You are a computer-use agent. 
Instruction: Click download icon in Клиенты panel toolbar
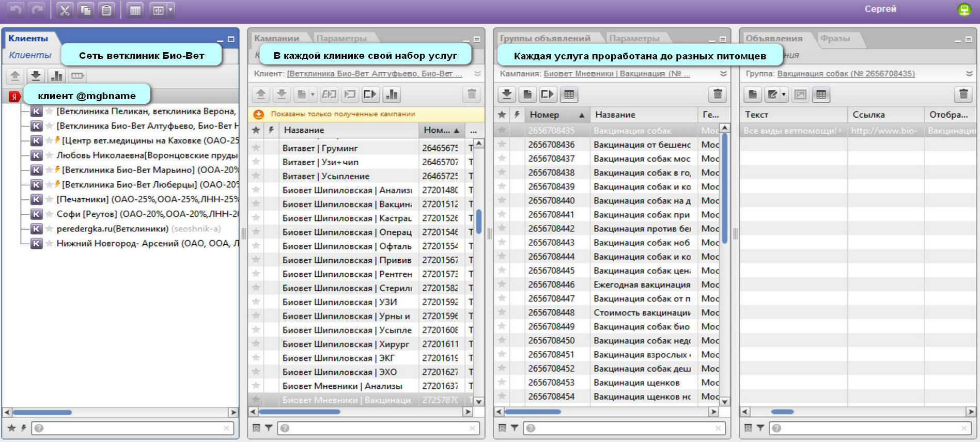36,76
